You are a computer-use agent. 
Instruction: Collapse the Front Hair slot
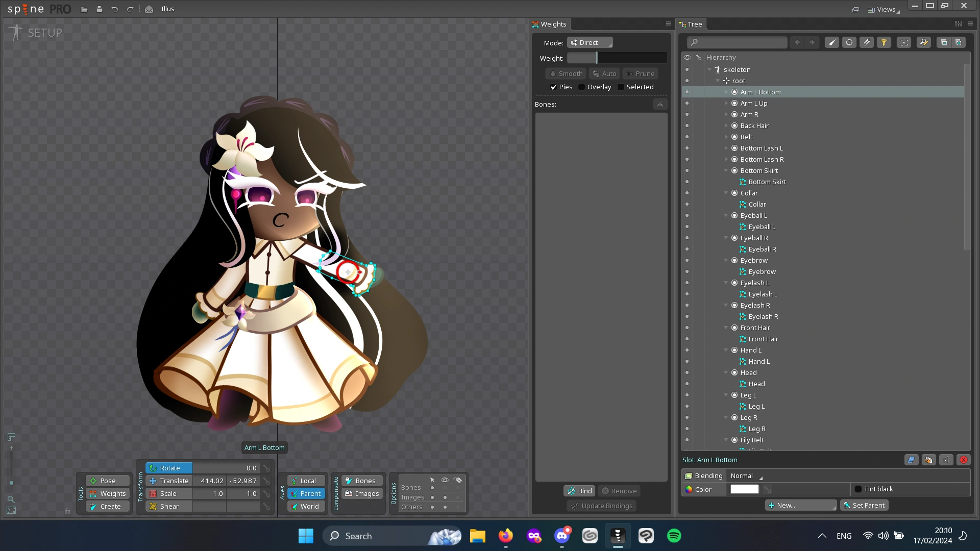tap(726, 328)
